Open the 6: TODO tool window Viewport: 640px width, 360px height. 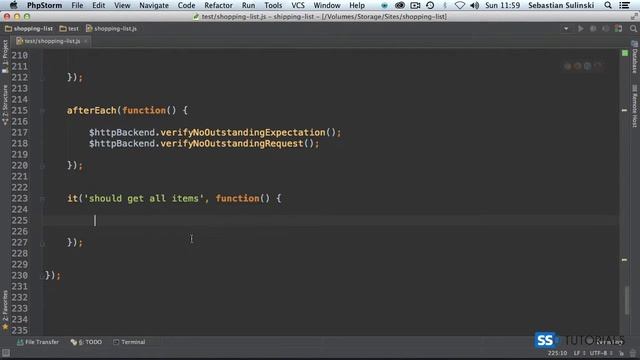[86, 342]
